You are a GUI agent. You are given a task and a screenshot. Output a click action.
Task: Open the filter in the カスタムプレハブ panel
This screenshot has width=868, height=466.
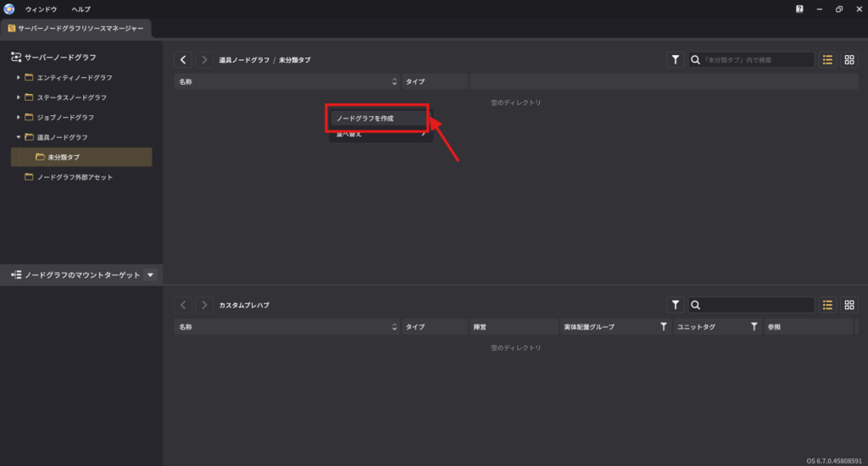click(x=676, y=305)
